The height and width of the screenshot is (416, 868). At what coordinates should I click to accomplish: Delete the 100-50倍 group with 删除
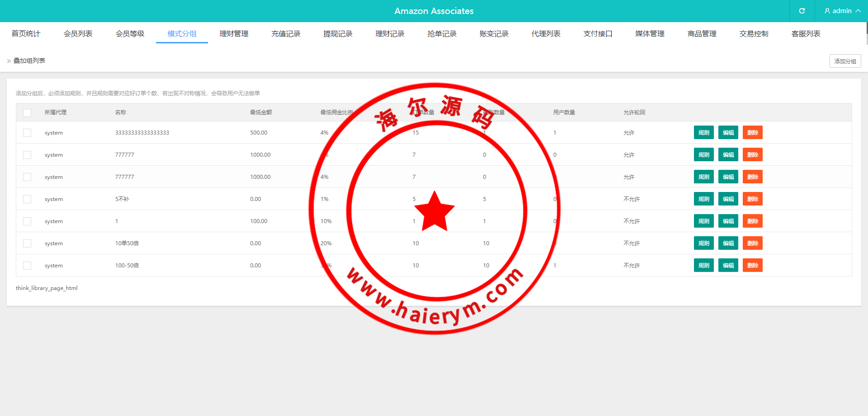coord(752,266)
